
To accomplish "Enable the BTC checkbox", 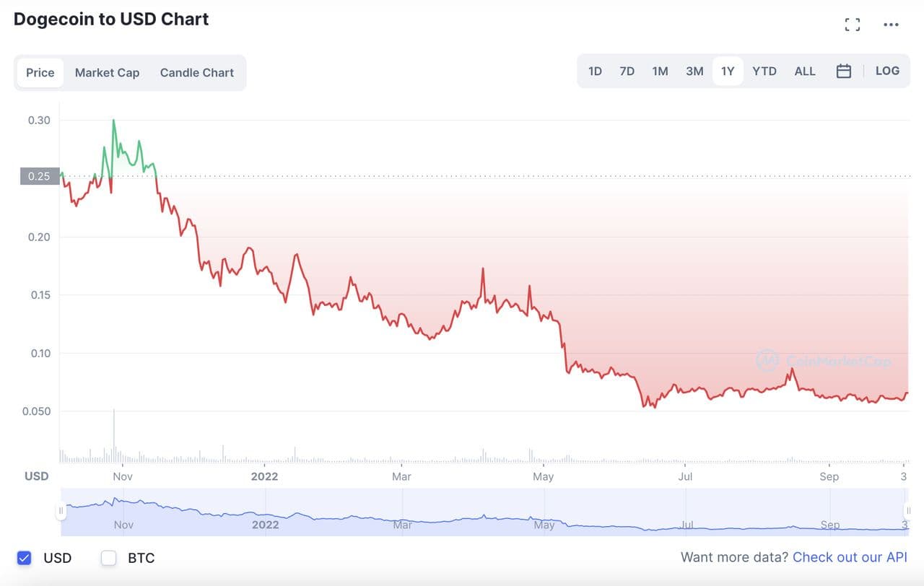I will 109,558.
